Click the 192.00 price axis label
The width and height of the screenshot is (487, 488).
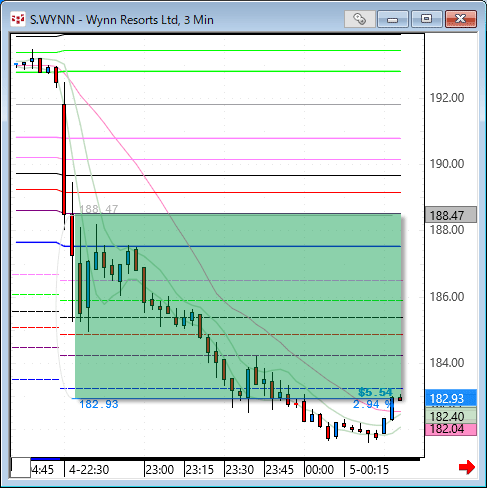point(447,98)
